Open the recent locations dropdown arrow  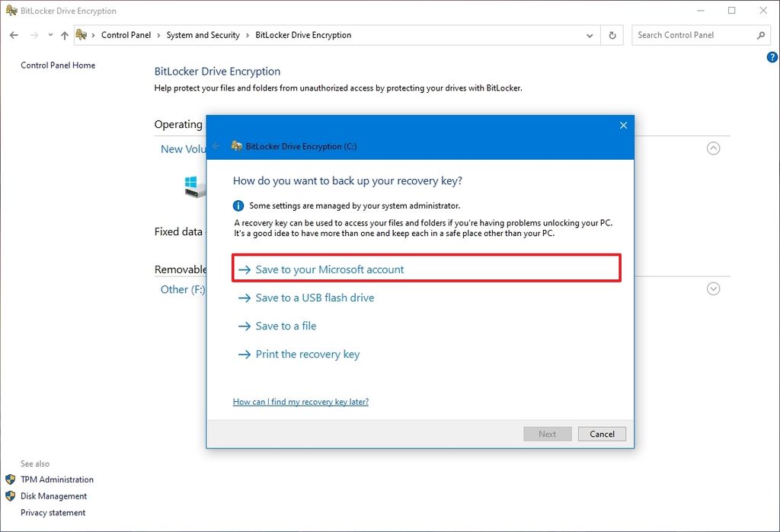50,35
